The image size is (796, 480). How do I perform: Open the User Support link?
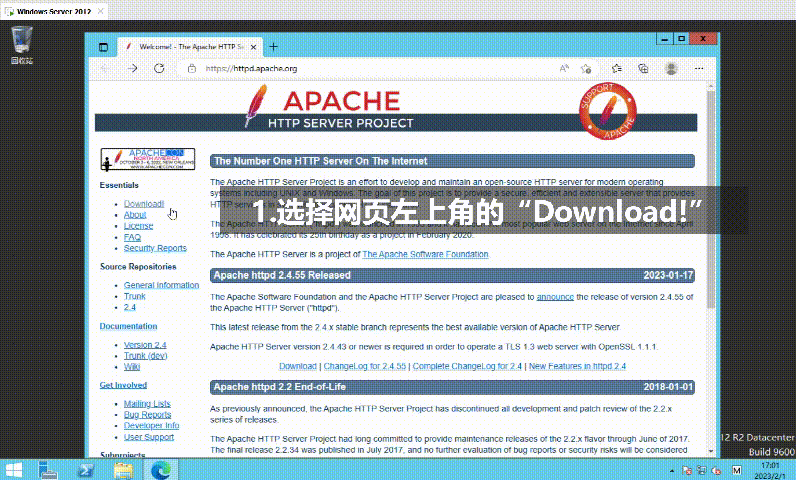[149, 437]
